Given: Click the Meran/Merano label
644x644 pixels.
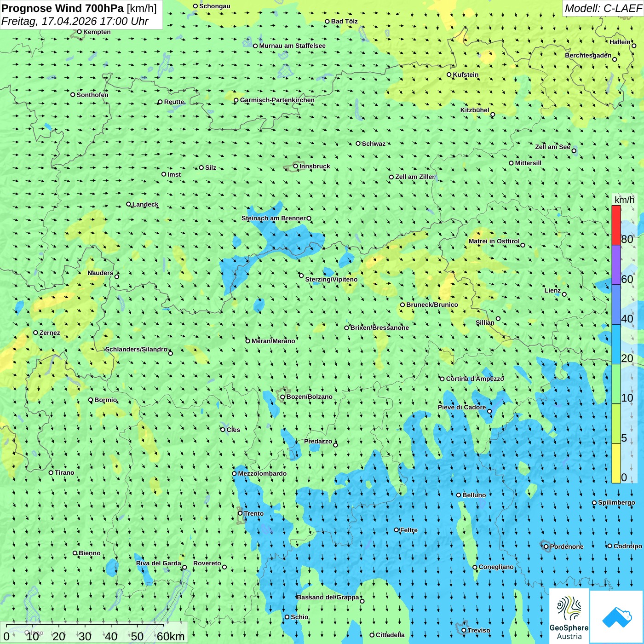Looking at the screenshot, I should tap(273, 341).
